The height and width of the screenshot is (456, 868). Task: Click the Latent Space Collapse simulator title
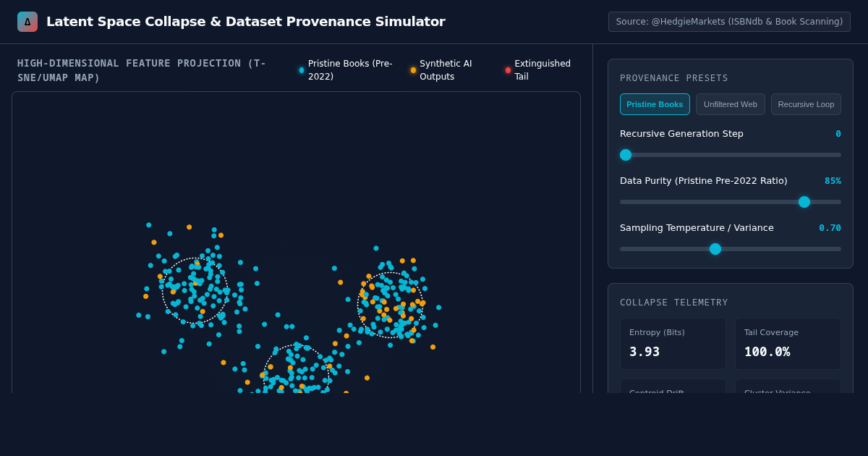point(246,22)
